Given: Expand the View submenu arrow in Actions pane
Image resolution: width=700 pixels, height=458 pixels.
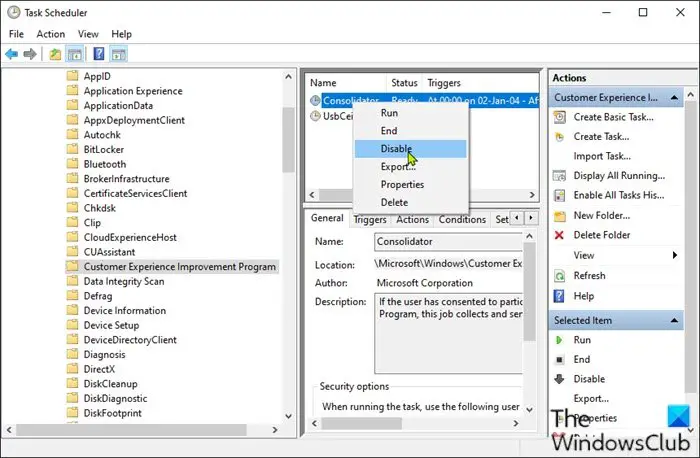Looking at the screenshot, I should pos(675,255).
